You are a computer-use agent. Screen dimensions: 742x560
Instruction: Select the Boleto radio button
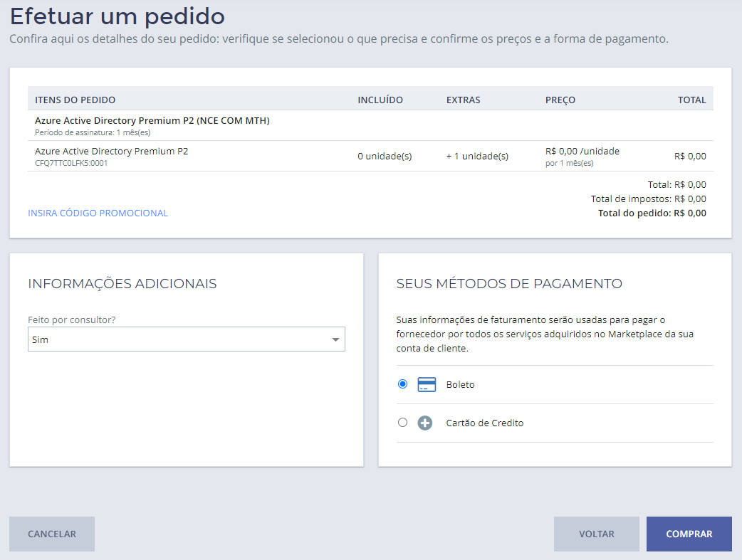403,384
